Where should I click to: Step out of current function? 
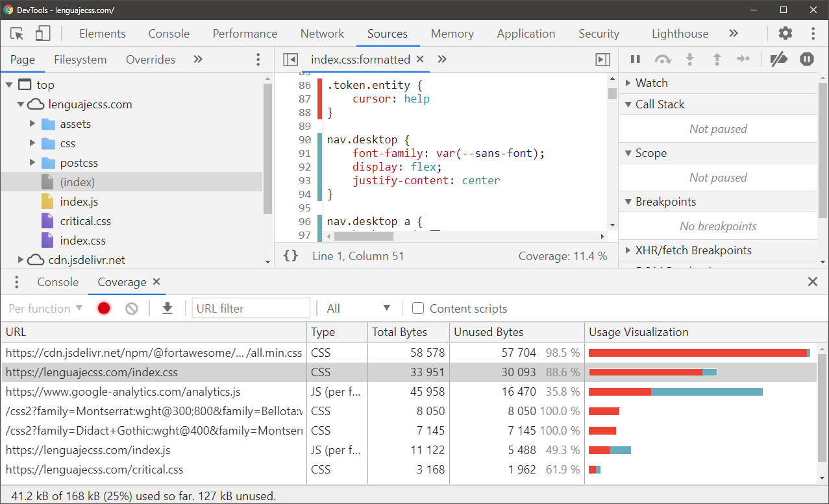[x=717, y=60]
